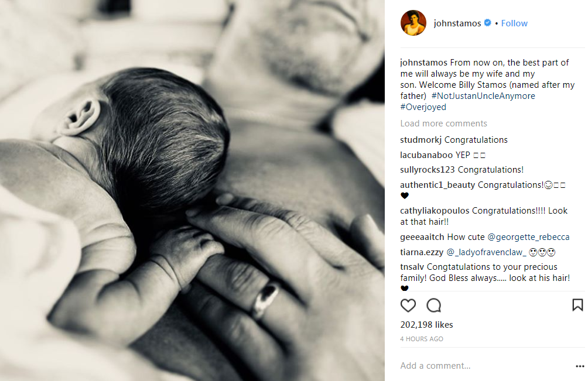Open the 4 HOURS AGO timestamp
This screenshot has width=588, height=381.
422,339
